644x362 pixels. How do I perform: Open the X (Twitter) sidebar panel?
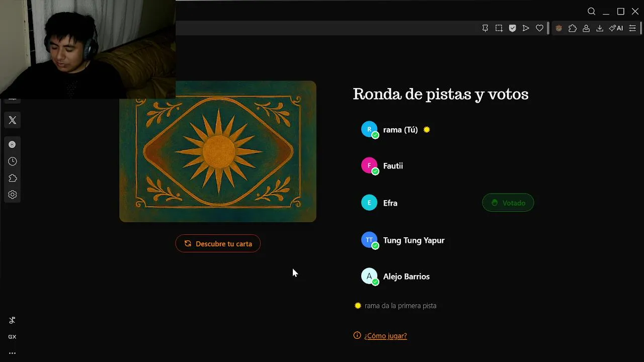[13, 120]
